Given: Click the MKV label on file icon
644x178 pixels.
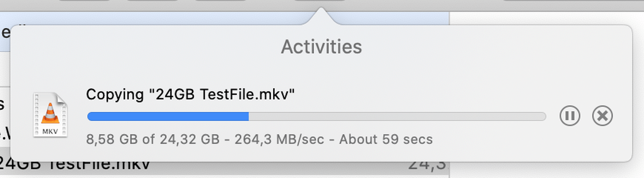Looking at the screenshot, I should click(x=50, y=131).
